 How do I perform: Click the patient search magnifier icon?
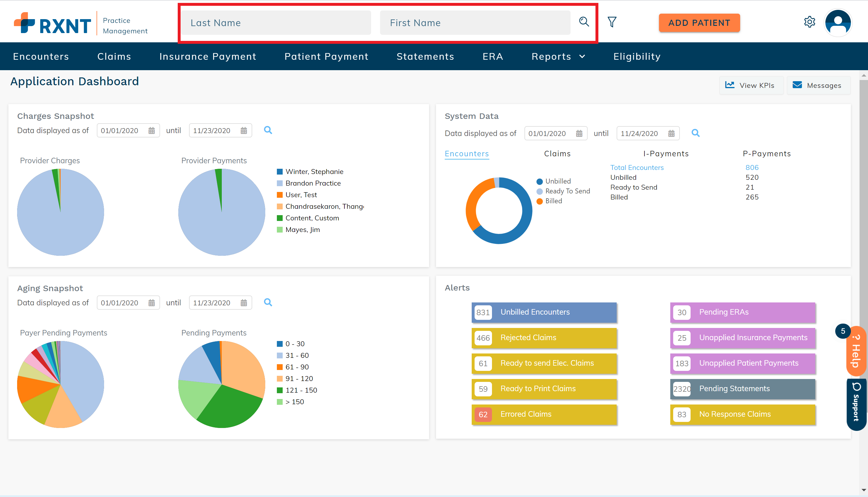click(584, 22)
